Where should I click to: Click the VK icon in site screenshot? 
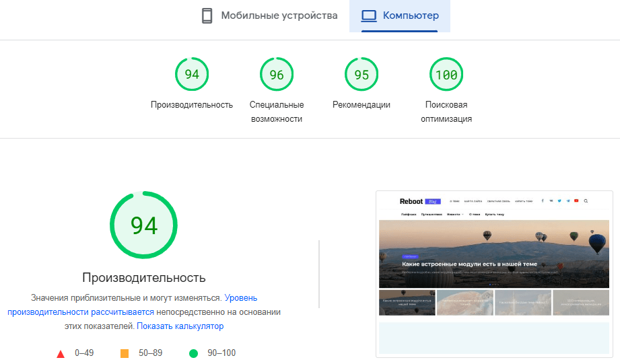click(x=551, y=201)
